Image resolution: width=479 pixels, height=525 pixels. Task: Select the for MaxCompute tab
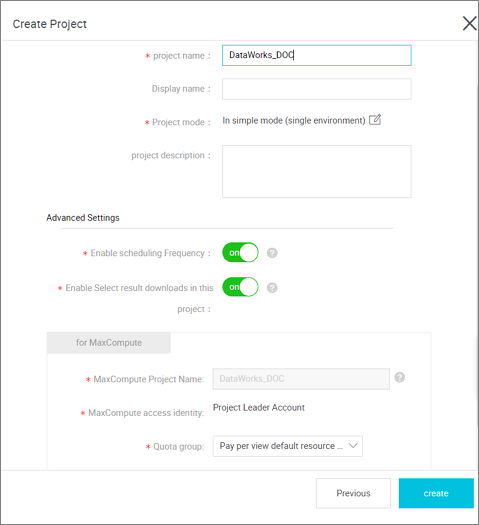109,343
